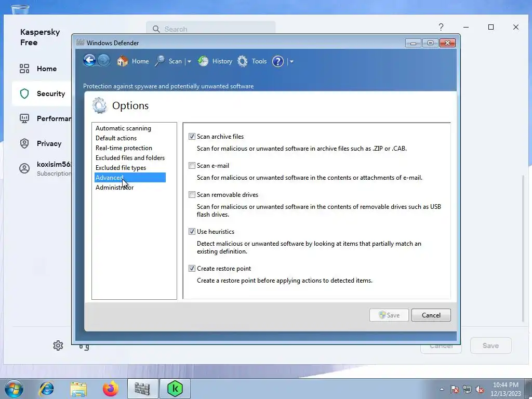Open Real-time protection settings
Viewport: 532px width, 399px height.
[124, 148]
